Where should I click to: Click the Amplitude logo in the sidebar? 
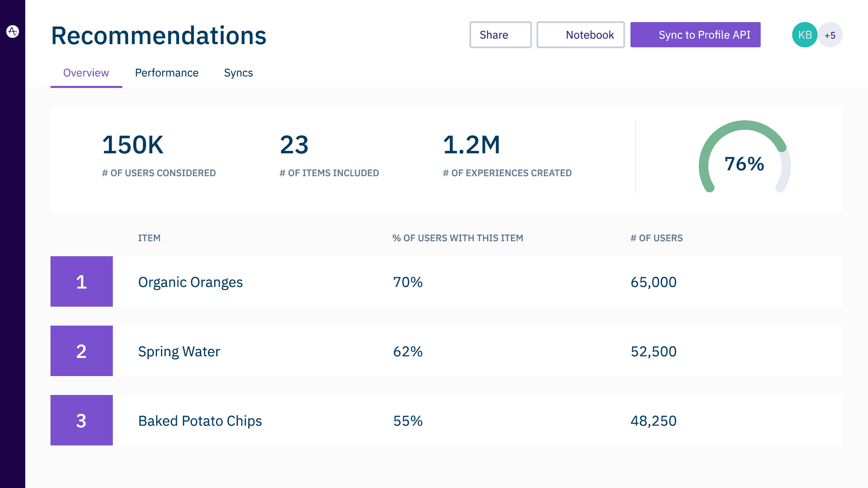(x=13, y=31)
